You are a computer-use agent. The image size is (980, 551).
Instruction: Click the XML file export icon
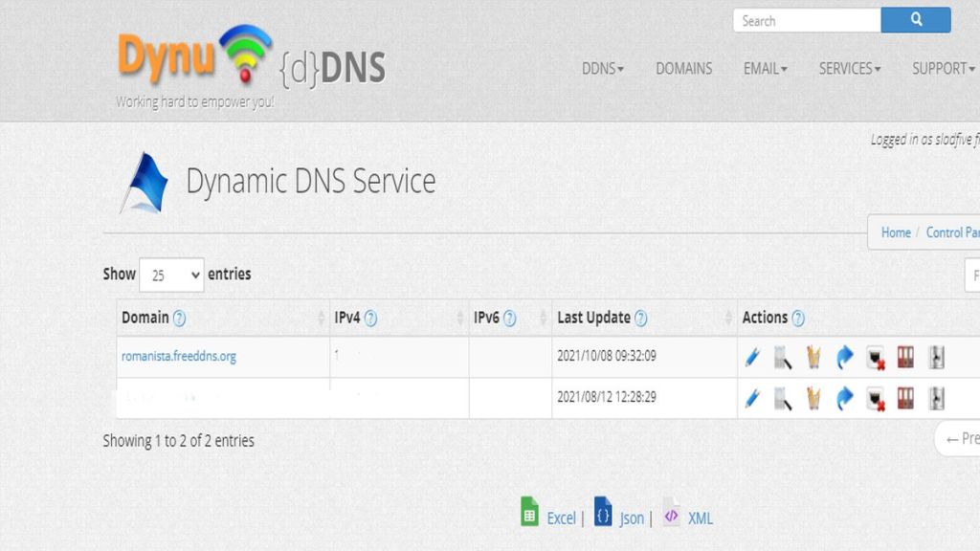671,512
